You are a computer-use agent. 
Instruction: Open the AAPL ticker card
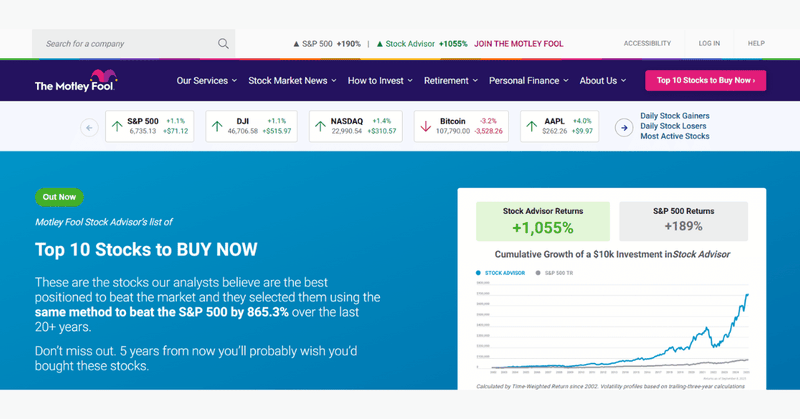click(x=560, y=126)
